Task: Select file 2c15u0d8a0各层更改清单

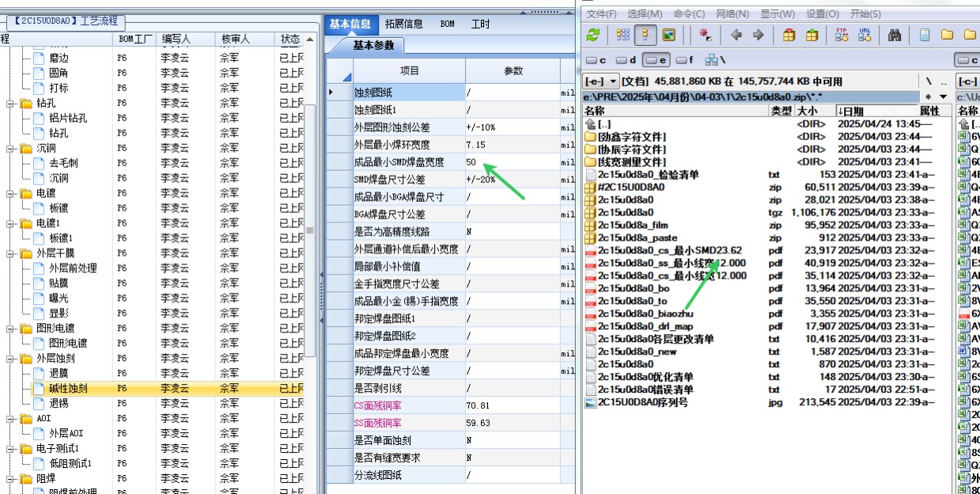Action: [x=656, y=339]
